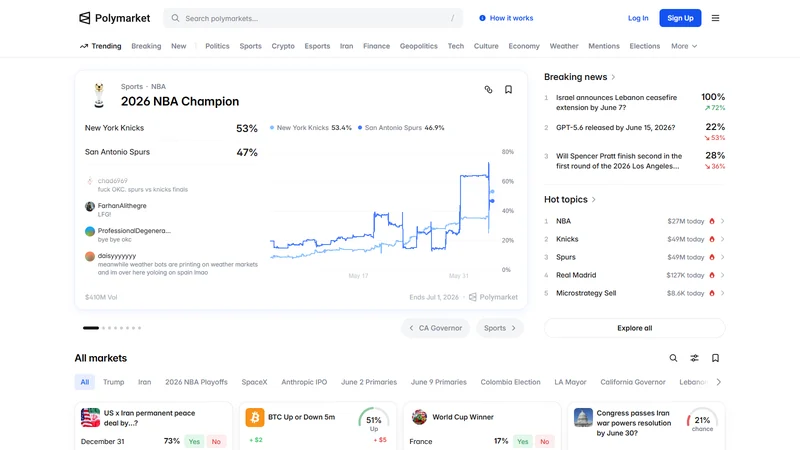800x450 pixels.
Task: Click flame icon next to Knicks topic
Action: click(x=712, y=239)
